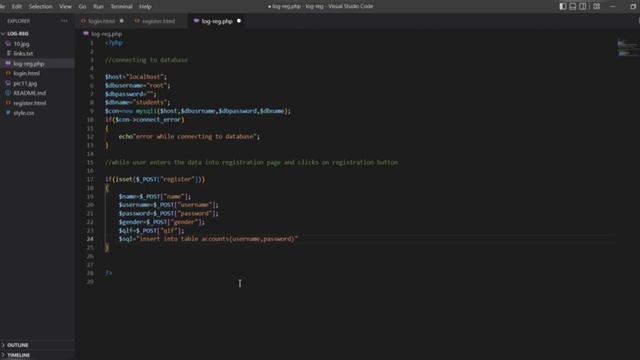
Task: Toggle primary side bar layout icon
Action: click(x=563, y=6)
